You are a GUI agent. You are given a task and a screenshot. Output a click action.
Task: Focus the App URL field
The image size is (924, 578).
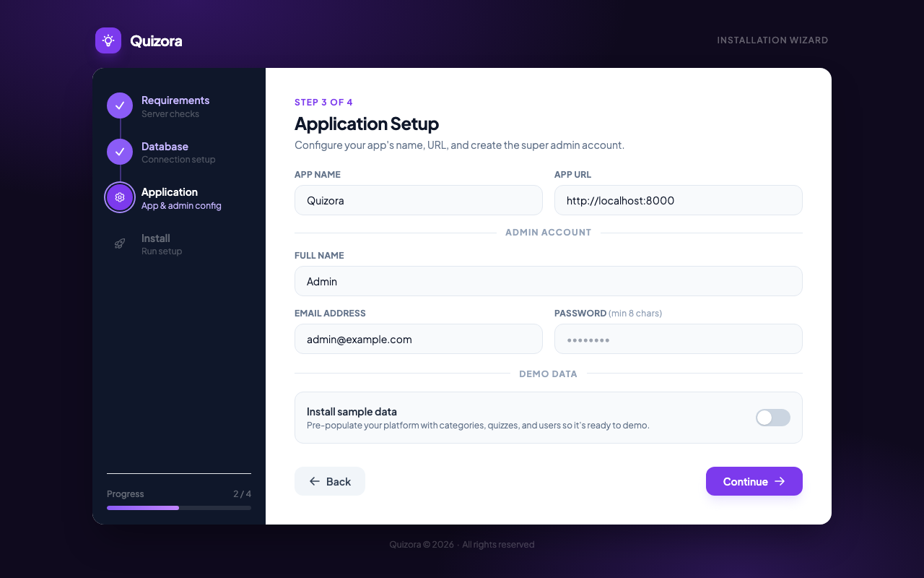[679, 200]
